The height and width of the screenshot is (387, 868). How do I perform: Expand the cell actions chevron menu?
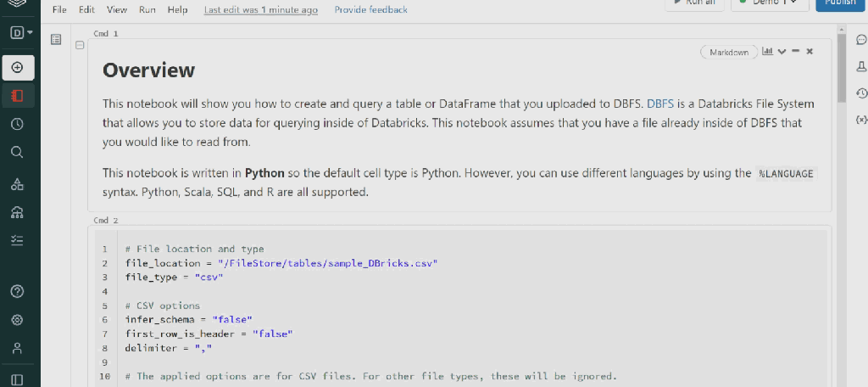tap(782, 52)
